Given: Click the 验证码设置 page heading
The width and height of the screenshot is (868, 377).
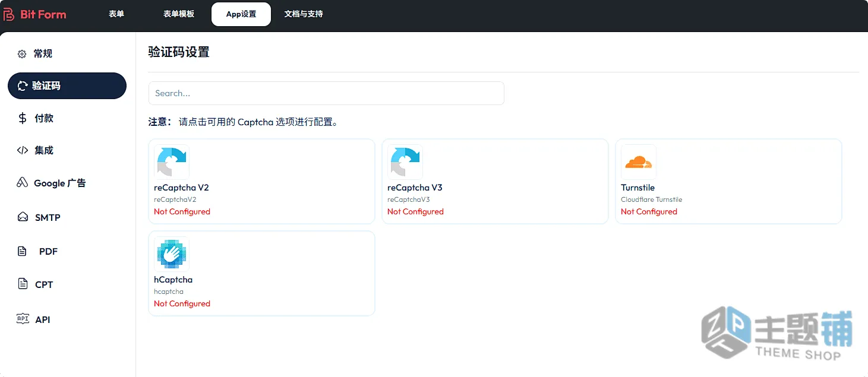Looking at the screenshot, I should (179, 52).
